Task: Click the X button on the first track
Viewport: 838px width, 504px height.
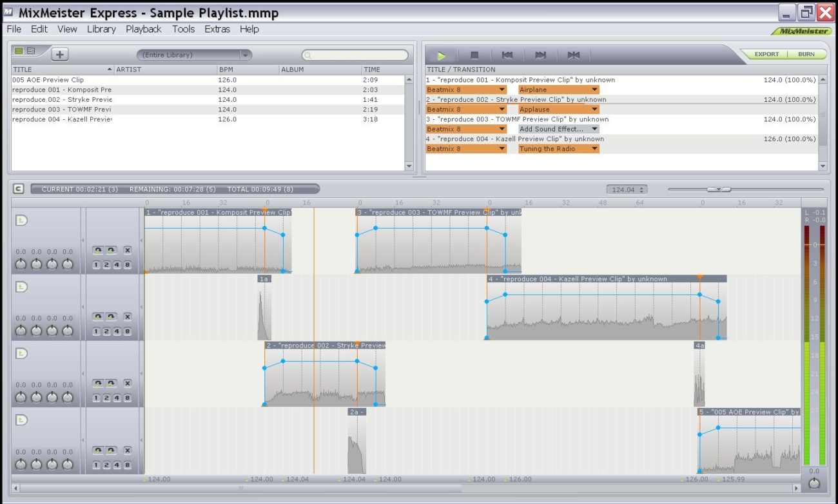Action: pos(127,250)
